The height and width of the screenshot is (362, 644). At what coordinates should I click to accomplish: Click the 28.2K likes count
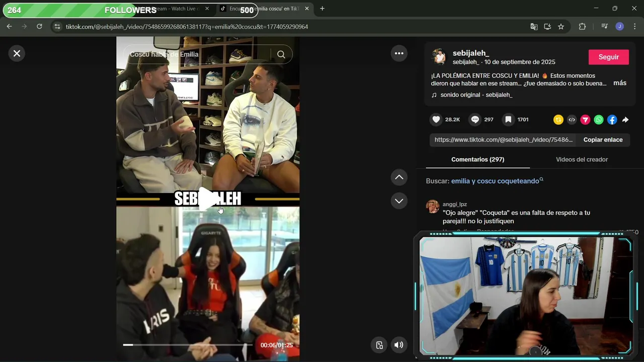(x=452, y=120)
